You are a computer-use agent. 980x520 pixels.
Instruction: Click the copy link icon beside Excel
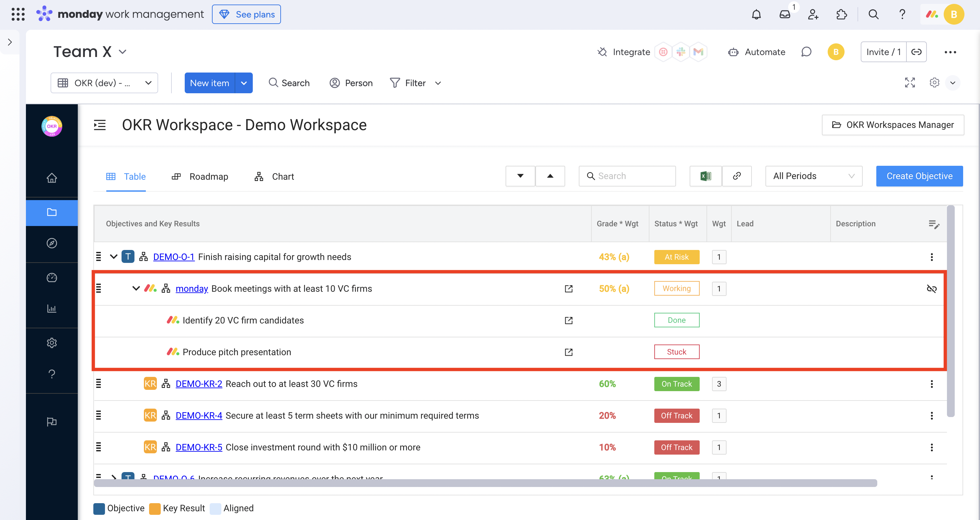[x=737, y=176]
